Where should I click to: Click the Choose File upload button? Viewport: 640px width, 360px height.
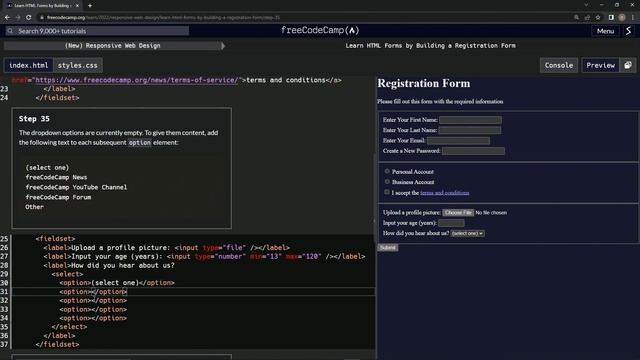[458, 213]
